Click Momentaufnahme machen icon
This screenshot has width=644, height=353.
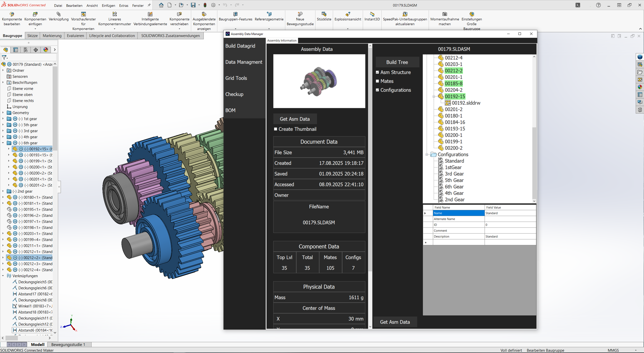(445, 14)
